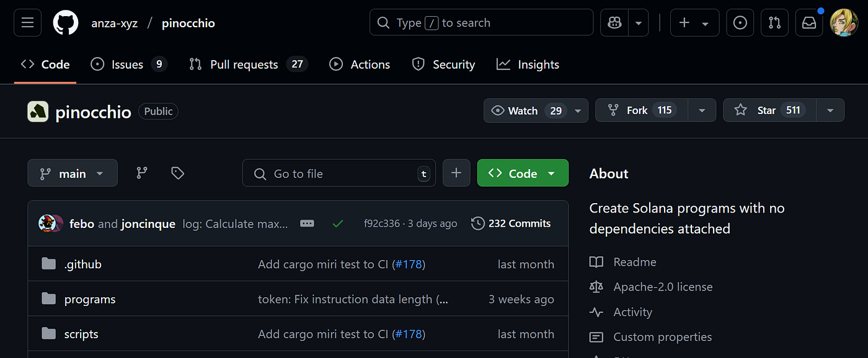
Task: Click the Custom properties note icon
Action: 596,337
